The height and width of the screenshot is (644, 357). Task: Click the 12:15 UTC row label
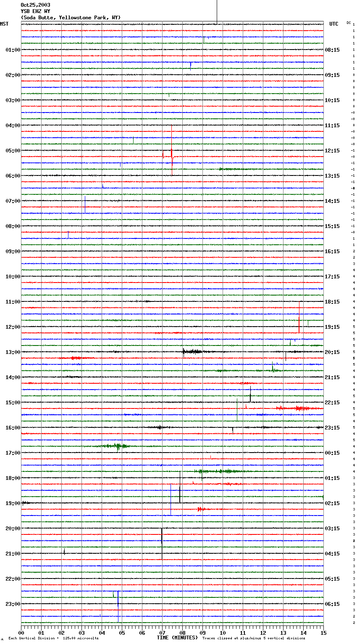(x=332, y=151)
